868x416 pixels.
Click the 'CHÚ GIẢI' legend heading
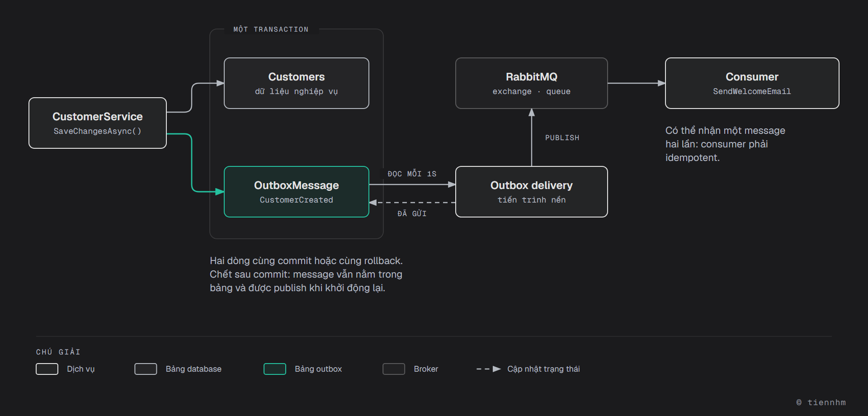pos(58,352)
